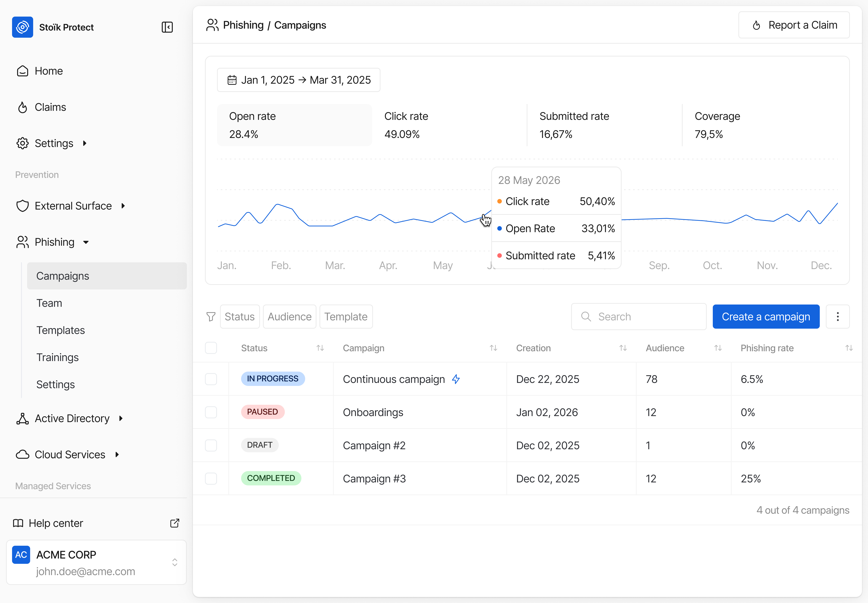The image size is (868, 603).
Task: Go to Trainings under Phishing
Action: [x=57, y=357]
